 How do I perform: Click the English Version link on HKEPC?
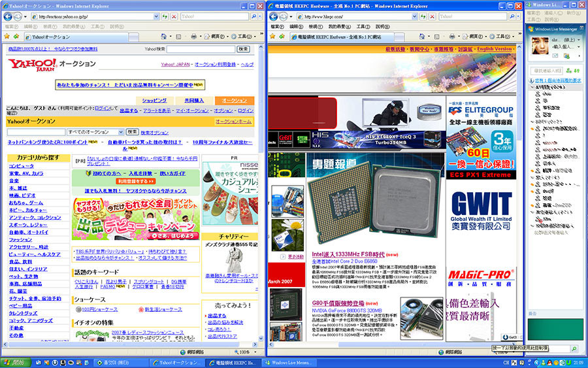point(495,49)
